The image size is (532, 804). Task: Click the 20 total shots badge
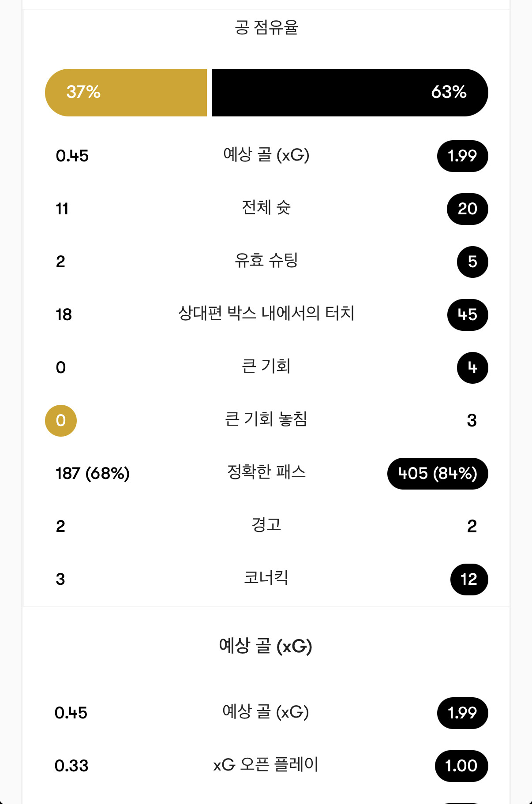[467, 209]
